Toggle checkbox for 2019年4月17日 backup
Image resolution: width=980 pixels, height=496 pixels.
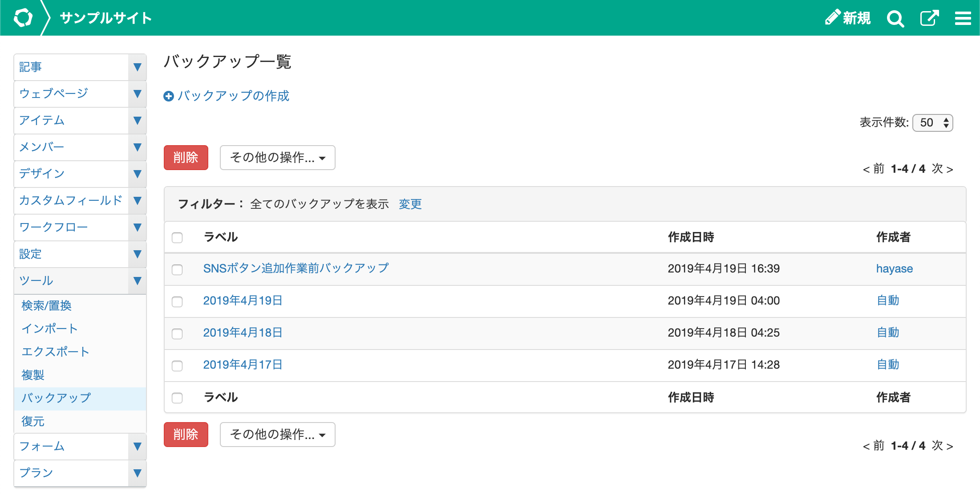[178, 364]
